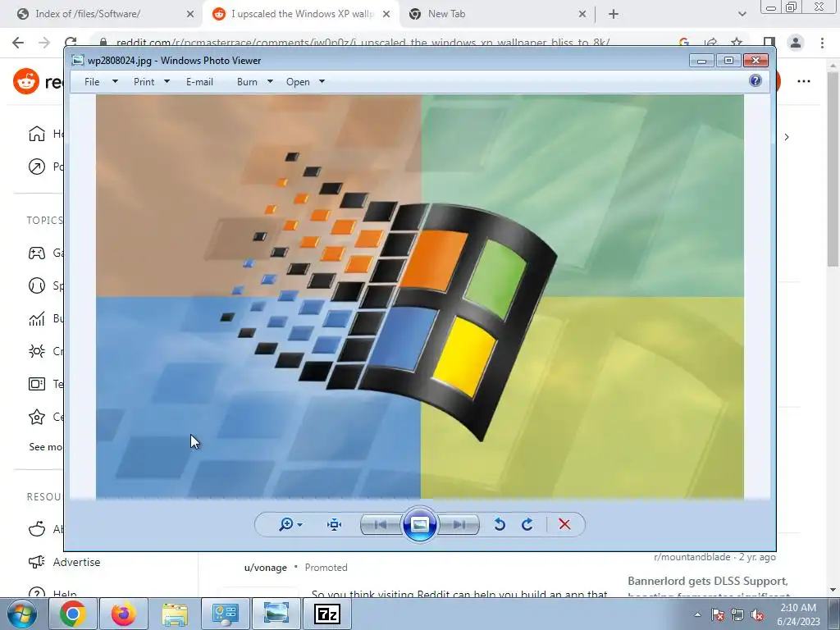Start the slide show

tap(419, 524)
